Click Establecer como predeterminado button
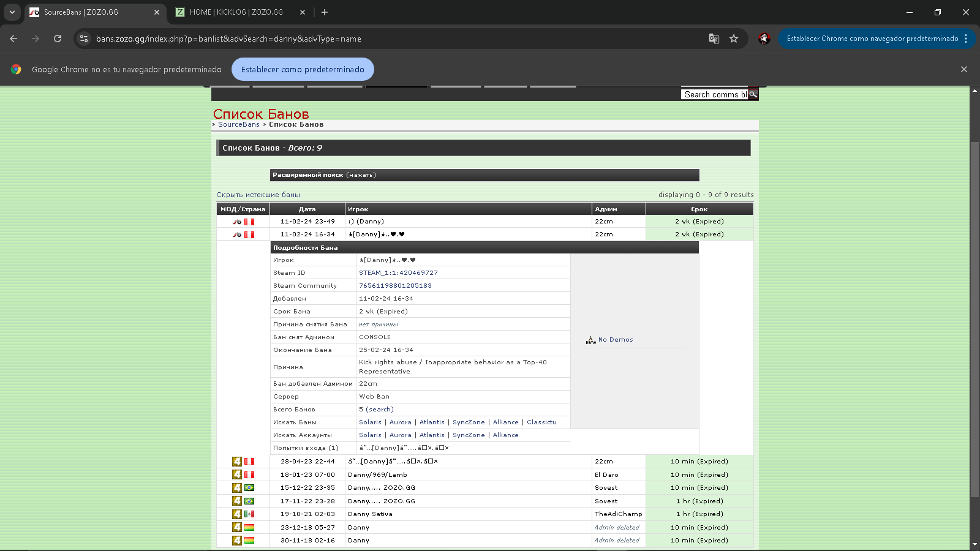 [303, 69]
